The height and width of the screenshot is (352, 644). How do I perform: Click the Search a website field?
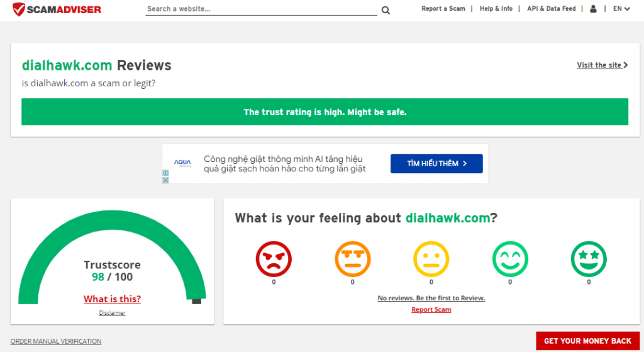tap(261, 9)
